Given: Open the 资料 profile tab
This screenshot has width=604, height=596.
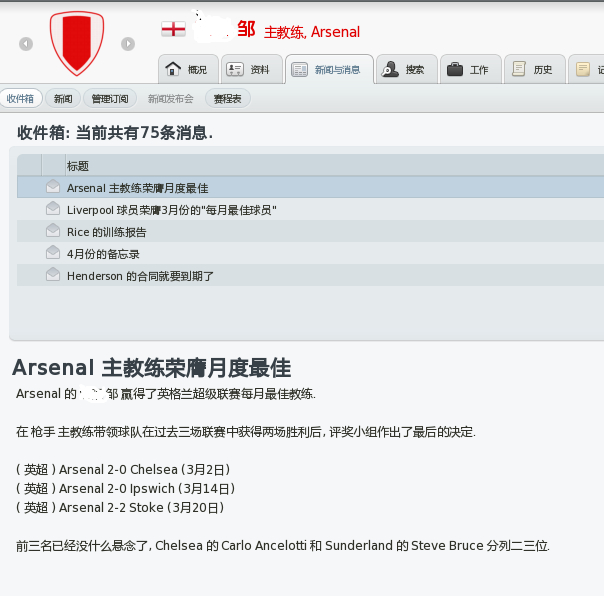Looking at the screenshot, I should click(x=252, y=69).
